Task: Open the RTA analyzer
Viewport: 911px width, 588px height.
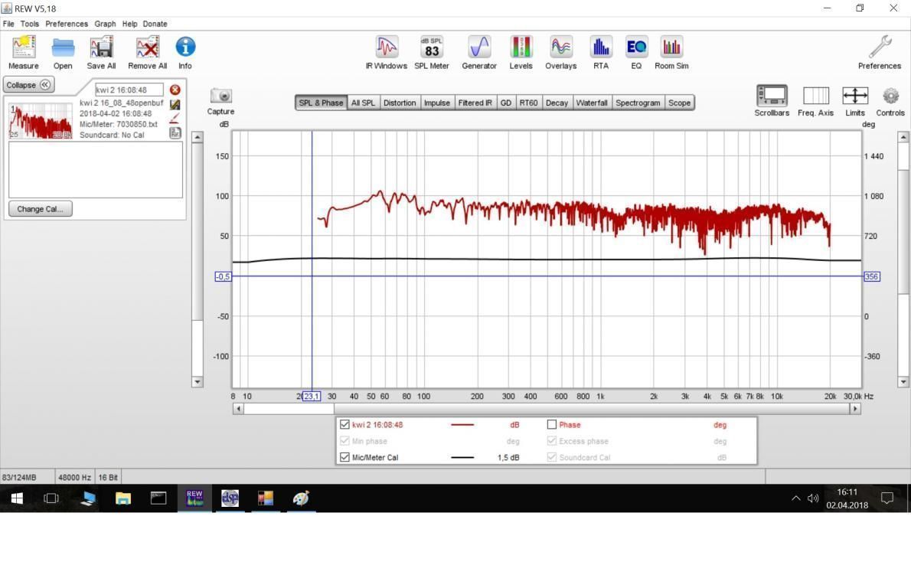Action: click(x=601, y=52)
